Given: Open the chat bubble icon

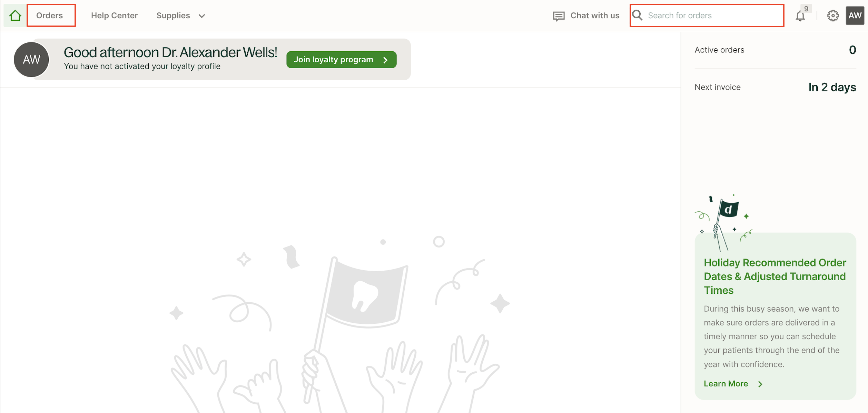Looking at the screenshot, I should [x=559, y=16].
